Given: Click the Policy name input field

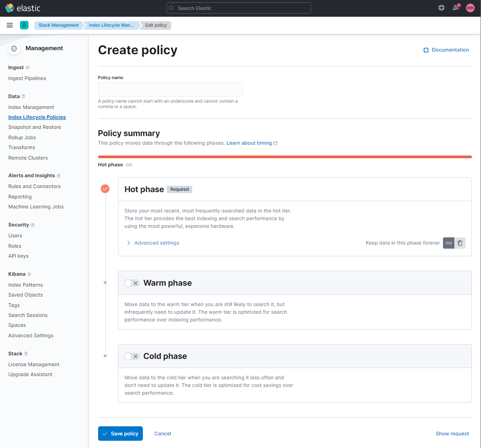Looking at the screenshot, I should tap(170, 90).
